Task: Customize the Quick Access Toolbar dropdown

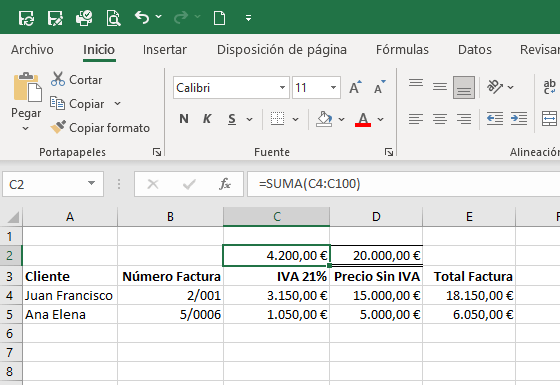Action: click(249, 18)
